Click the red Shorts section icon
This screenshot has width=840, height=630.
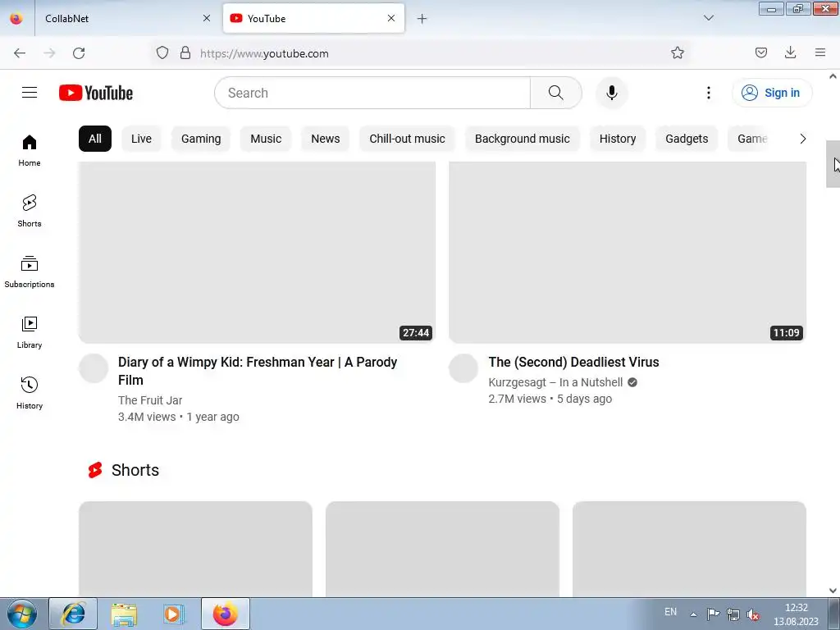pos(95,470)
